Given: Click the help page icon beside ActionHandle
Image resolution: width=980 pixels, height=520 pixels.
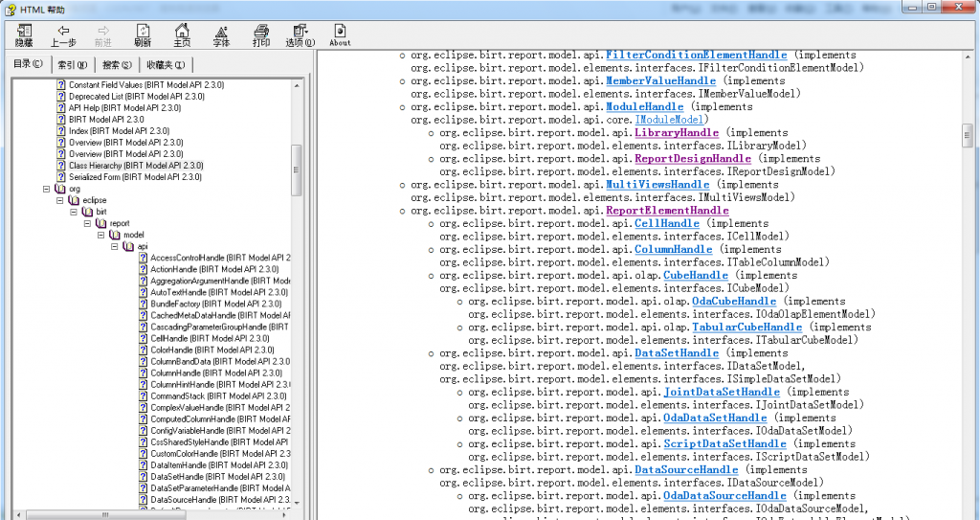Looking at the screenshot, I should coord(144,269).
